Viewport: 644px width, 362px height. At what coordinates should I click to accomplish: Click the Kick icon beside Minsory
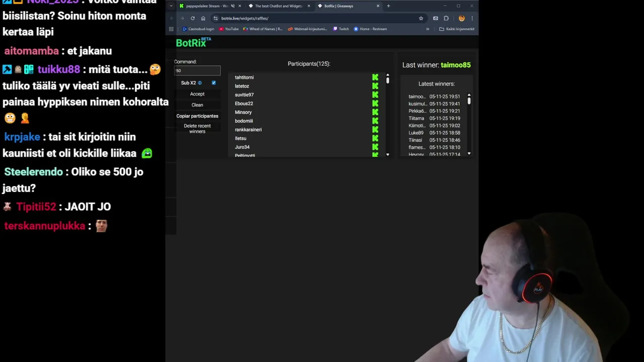coord(375,112)
